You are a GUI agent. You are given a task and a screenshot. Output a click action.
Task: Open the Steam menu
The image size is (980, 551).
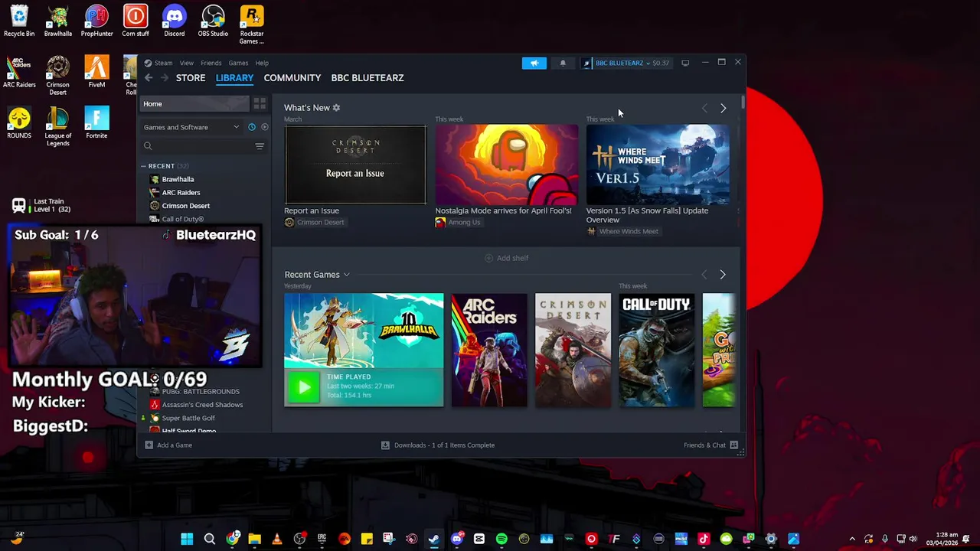point(159,63)
